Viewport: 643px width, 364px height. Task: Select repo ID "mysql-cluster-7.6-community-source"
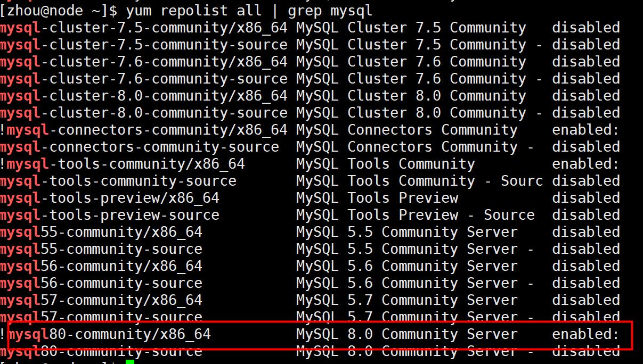click(x=144, y=79)
